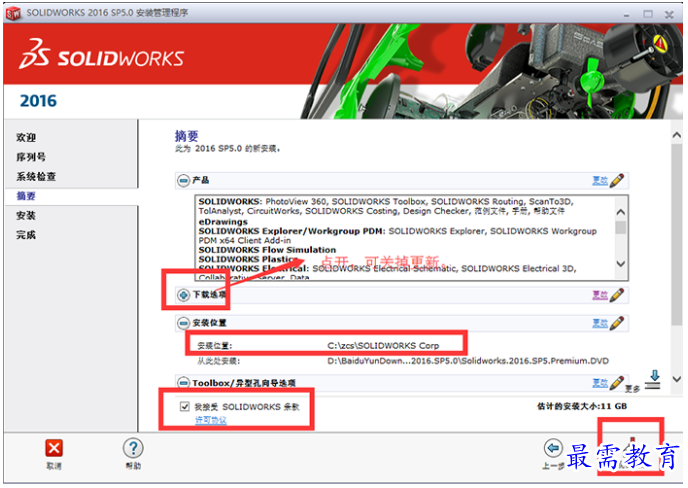Select 序列号 step in sidebar
Screen dimensions: 688x488
coord(31,157)
